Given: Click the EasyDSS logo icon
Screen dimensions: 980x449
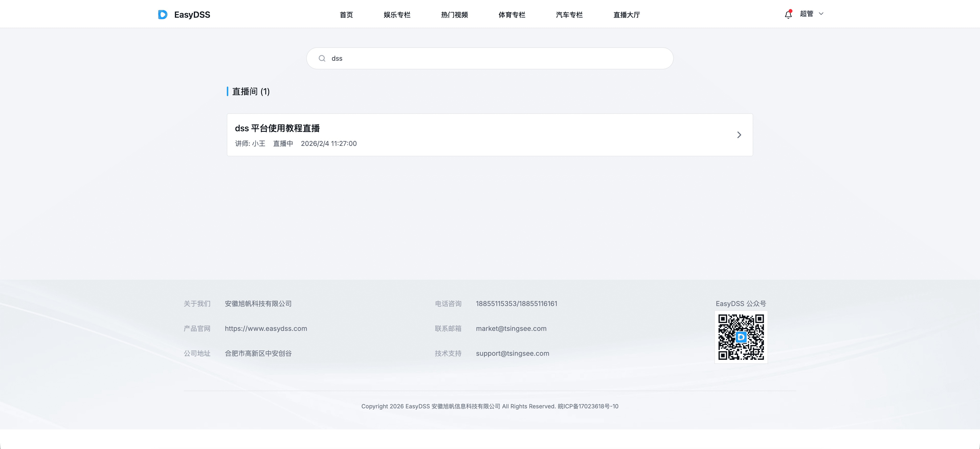Looking at the screenshot, I should point(163,14).
